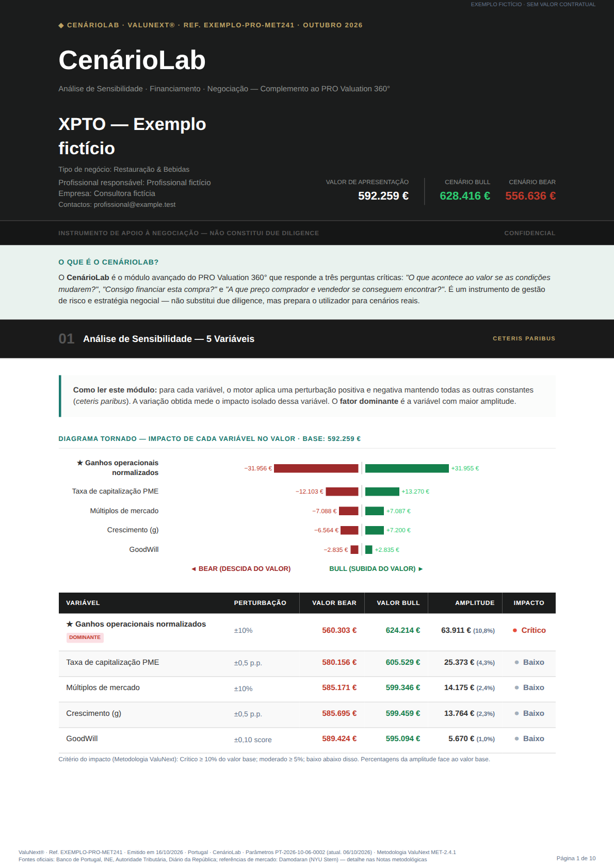
Task: Click the VALOR BULL column header
Action: coord(398,603)
